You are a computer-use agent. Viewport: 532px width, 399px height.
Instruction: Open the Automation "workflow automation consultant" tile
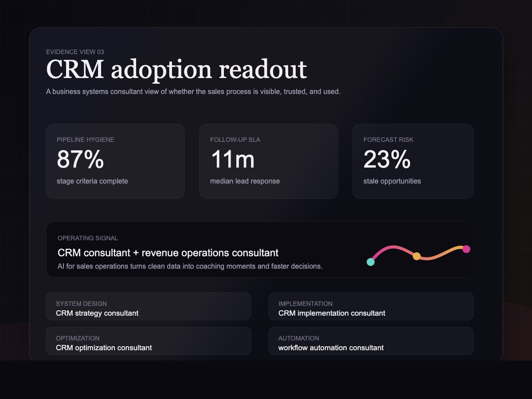point(371,341)
